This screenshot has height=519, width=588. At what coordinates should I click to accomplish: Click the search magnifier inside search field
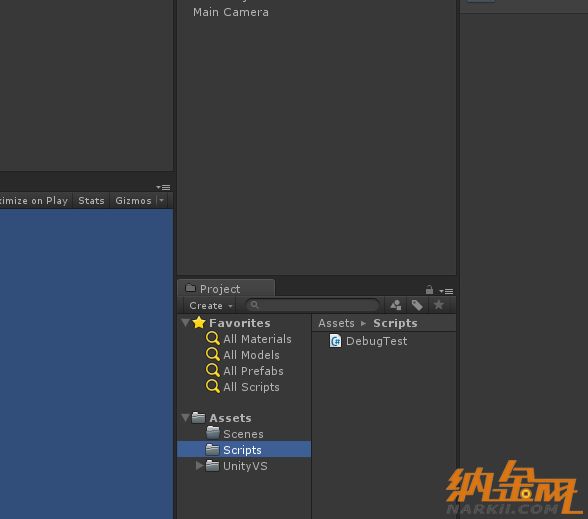(254, 305)
